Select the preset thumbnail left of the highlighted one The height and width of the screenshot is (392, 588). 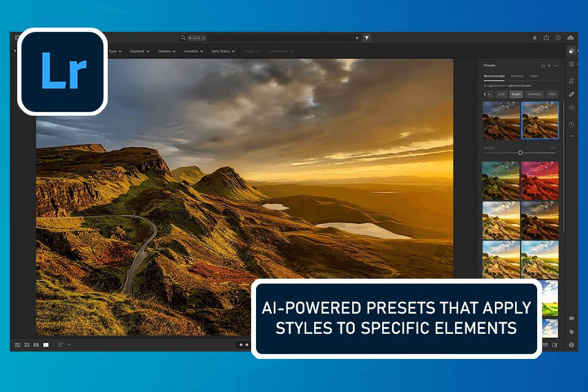tap(501, 121)
